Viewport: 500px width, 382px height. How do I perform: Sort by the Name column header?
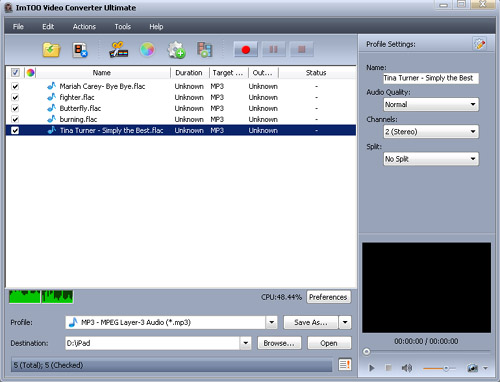click(x=102, y=73)
